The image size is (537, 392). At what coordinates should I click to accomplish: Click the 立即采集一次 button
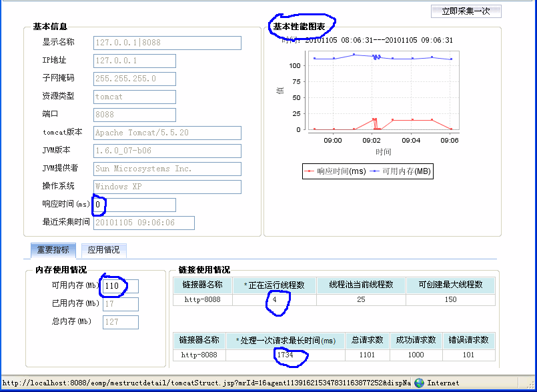(466, 11)
